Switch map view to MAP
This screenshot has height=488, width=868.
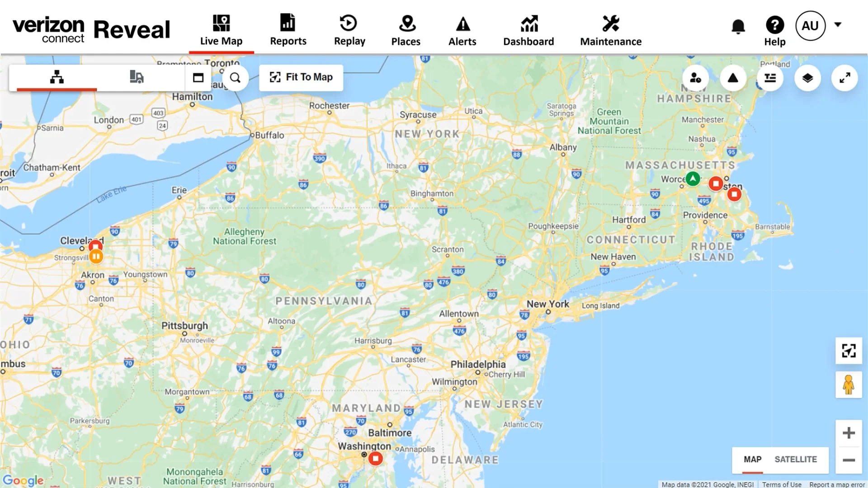(x=753, y=460)
